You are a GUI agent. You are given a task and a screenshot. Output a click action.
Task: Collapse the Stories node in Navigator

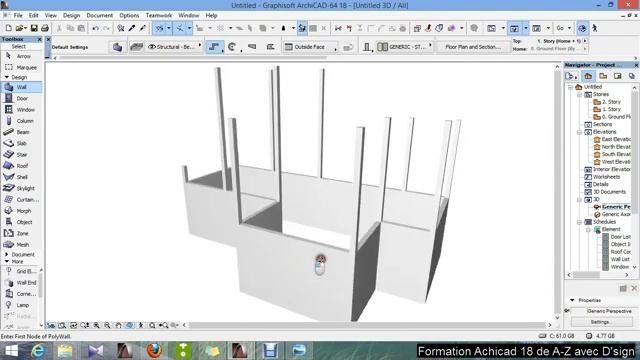[x=579, y=94]
